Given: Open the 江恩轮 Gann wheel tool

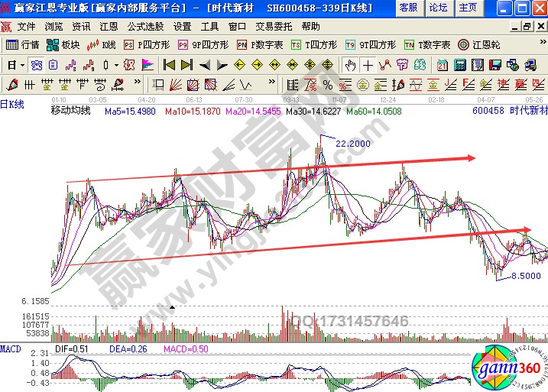Looking at the screenshot, I should click(478, 45).
